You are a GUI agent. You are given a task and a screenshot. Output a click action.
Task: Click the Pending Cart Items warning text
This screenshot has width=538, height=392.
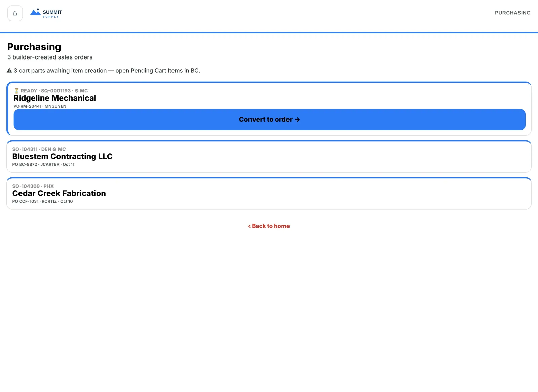[x=107, y=71]
